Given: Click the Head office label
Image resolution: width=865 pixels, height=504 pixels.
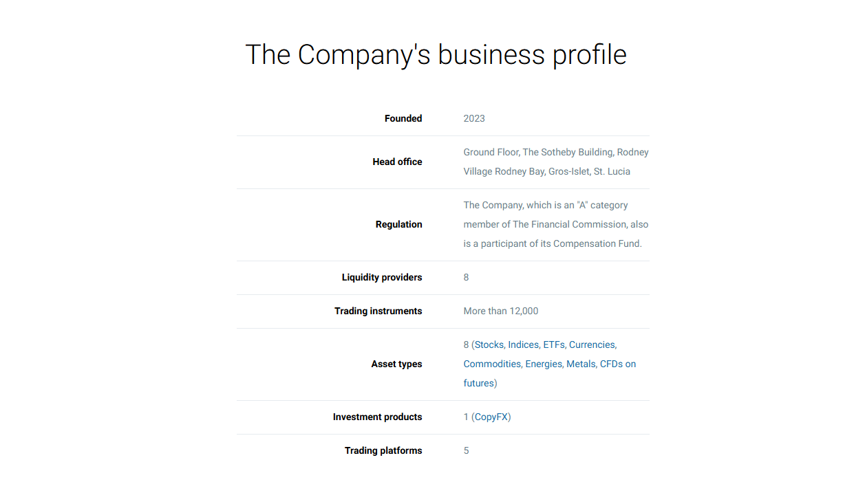Looking at the screenshot, I should click(397, 162).
